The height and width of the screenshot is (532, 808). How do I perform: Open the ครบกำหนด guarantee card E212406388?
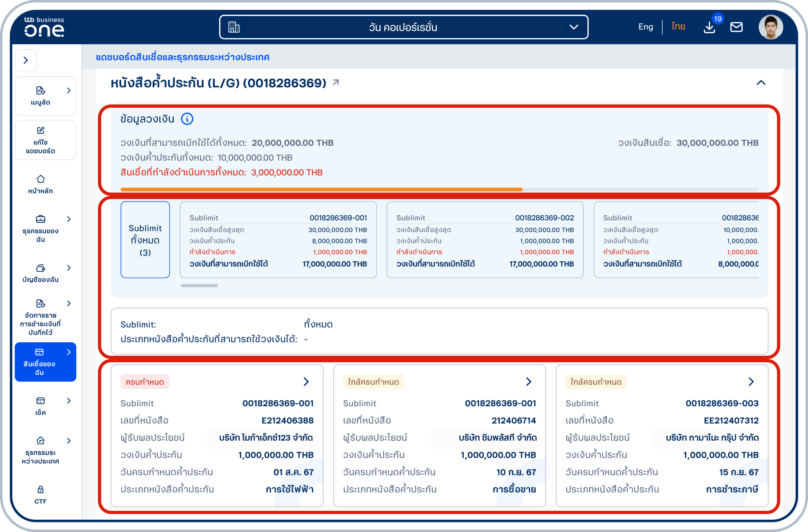coord(306,382)
